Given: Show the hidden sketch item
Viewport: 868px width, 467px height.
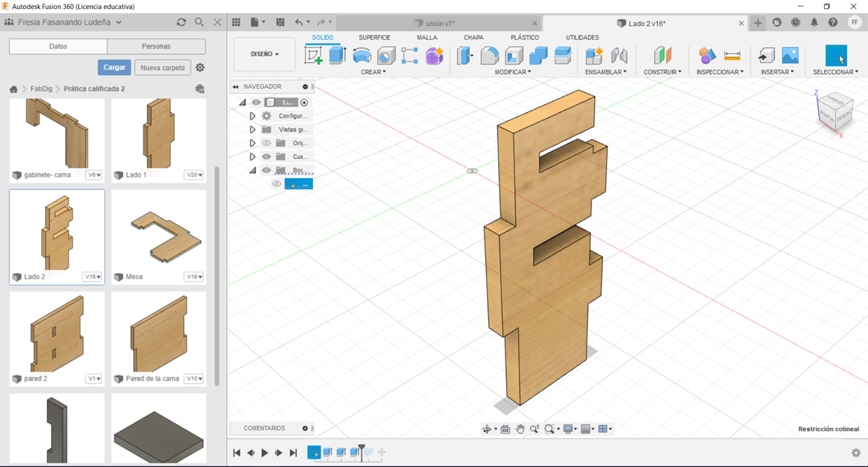Looking at the screenshot, I should (x=277, y=184).
